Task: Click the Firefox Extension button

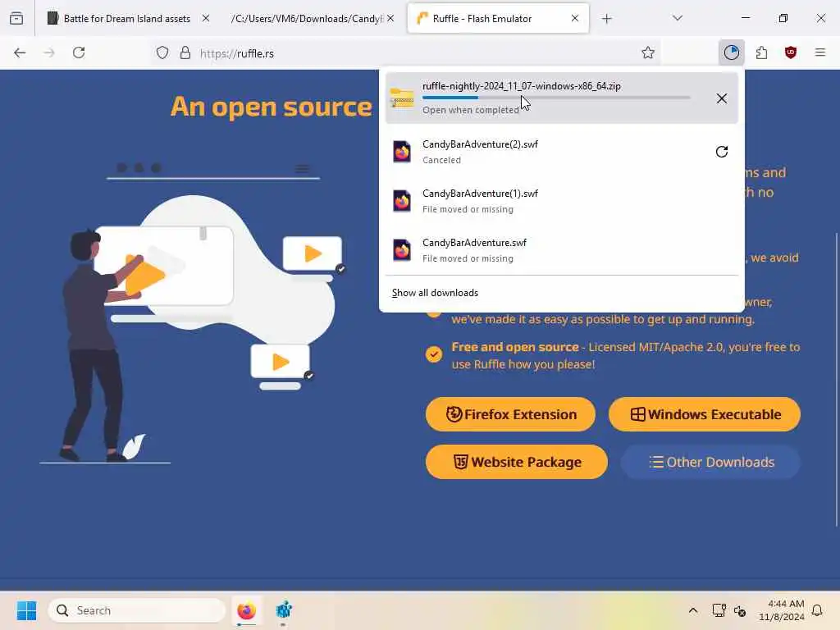Action: [x=510, y=414]
